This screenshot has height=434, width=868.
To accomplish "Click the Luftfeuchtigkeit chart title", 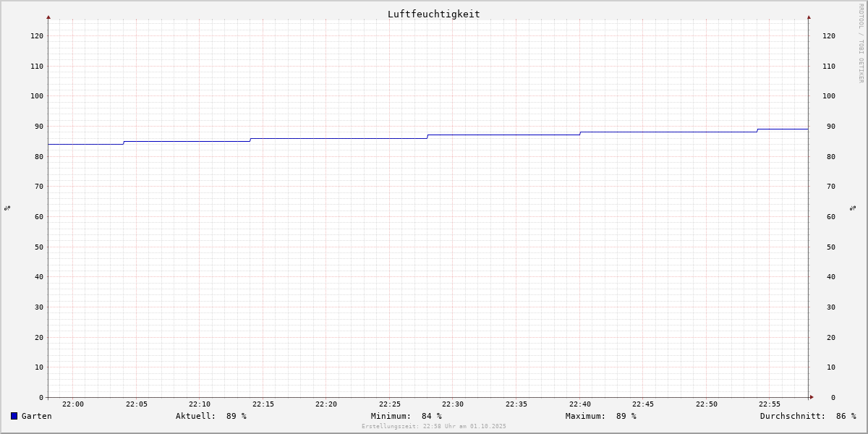I will [434, 14].
